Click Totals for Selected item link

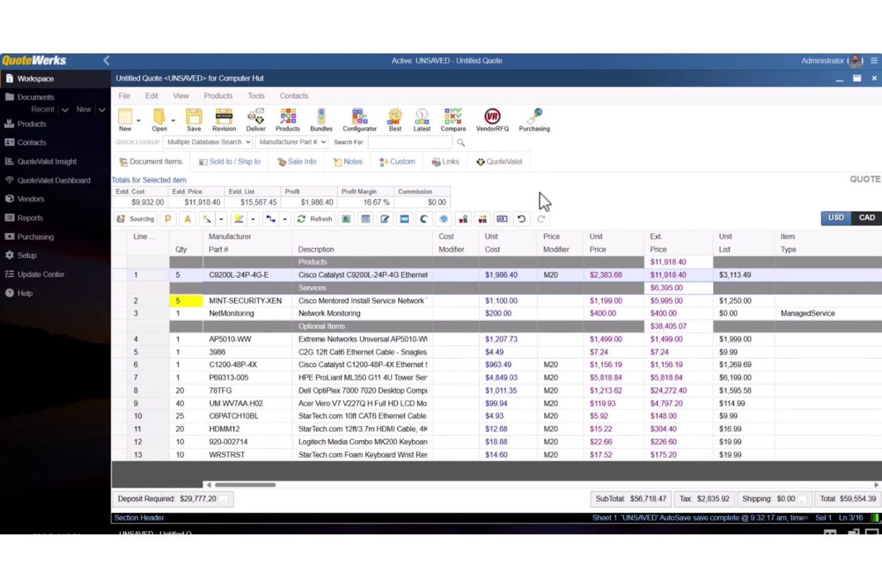click(149, 180)
